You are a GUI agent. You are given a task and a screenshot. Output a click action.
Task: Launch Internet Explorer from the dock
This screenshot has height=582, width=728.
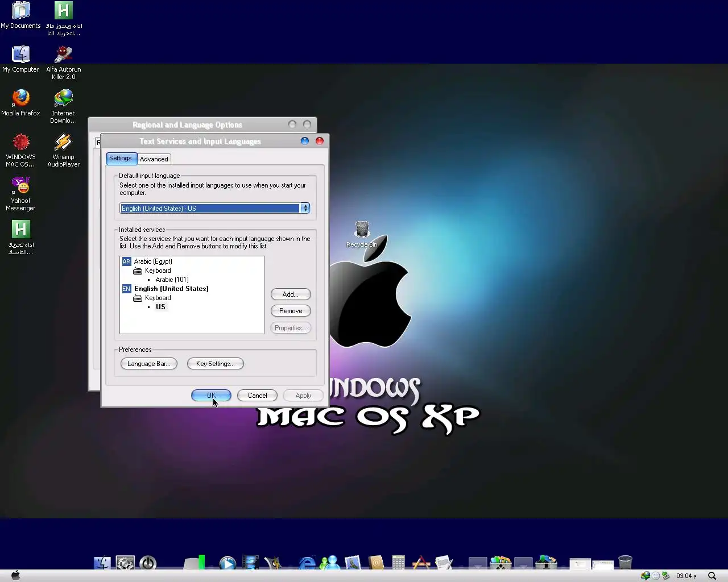tap(307, 563)
